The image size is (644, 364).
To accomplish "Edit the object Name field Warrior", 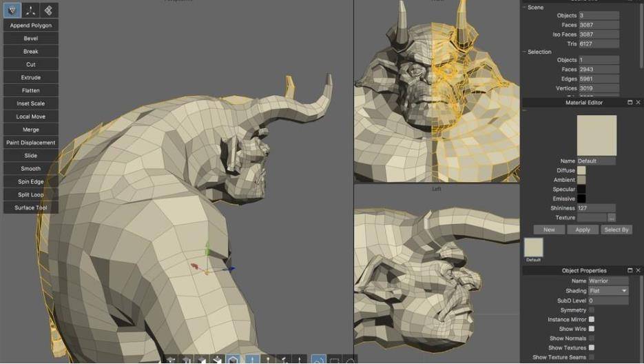I will click(x=608, y=281).
